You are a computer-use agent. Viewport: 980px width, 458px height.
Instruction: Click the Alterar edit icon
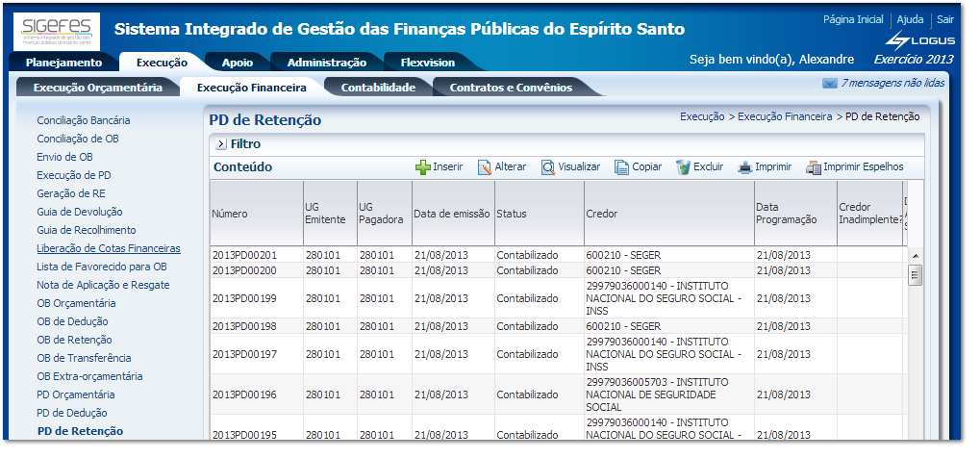(x=485, y=167)
